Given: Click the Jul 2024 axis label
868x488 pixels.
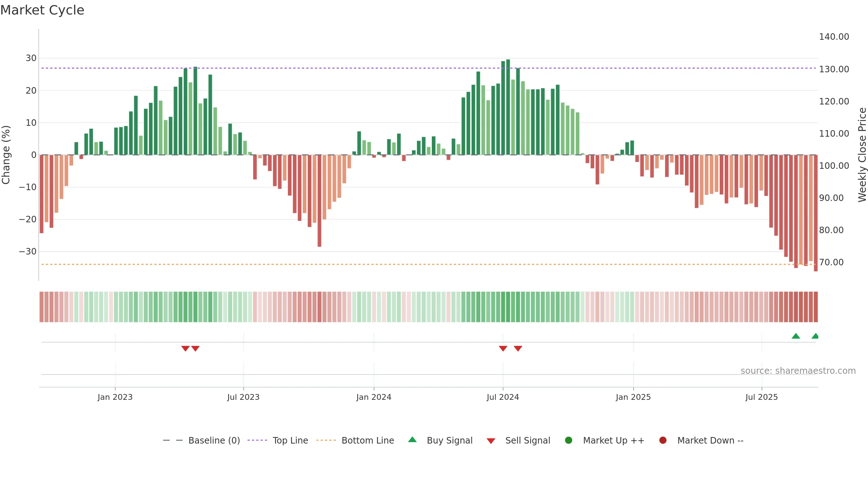Looking at the screenshot, I should 503,397.
